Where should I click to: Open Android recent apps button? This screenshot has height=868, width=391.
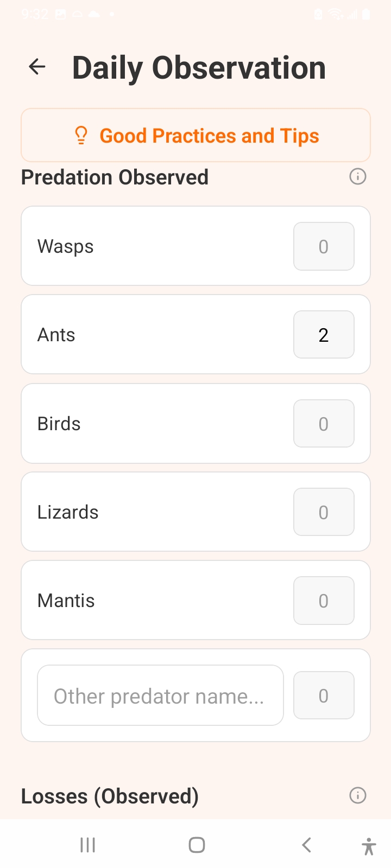point(87,845)
